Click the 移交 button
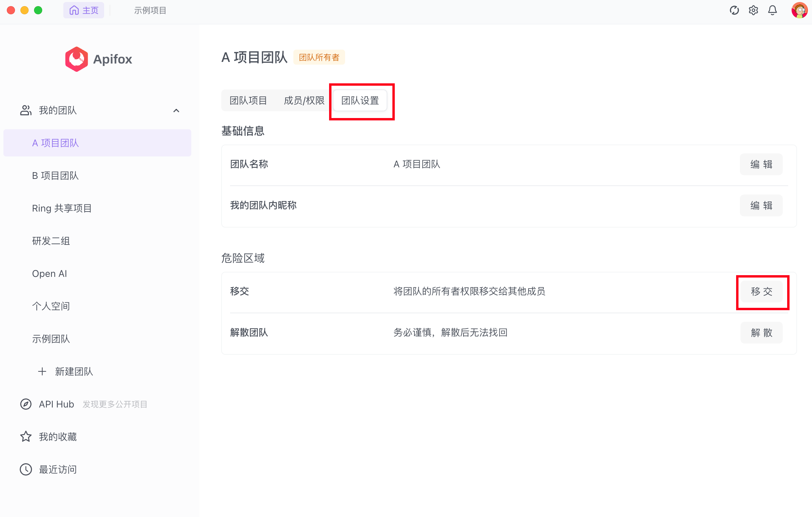 pyautogui.click(x=762, y=292)
